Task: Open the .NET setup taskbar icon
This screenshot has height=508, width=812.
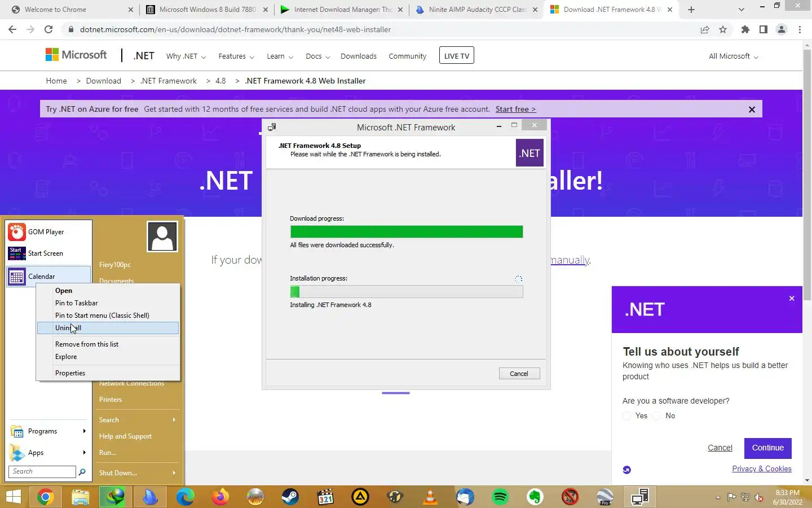Action: tap(640, 497)
